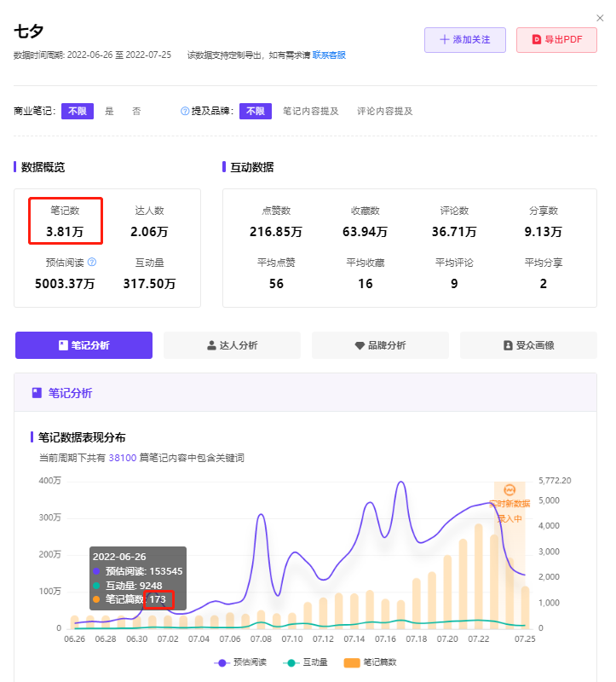Click info icon next to 预估阅读
The image size is (616, 682).
coord(92,263)
